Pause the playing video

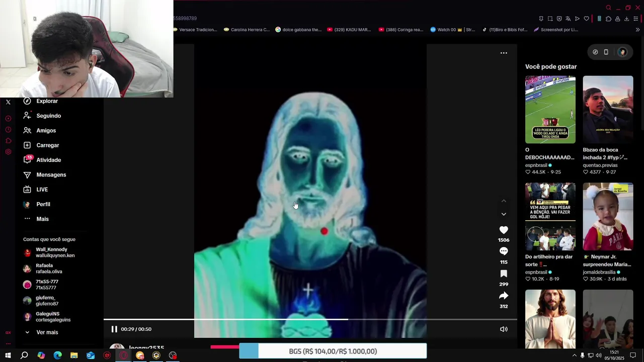click(114, 329)
